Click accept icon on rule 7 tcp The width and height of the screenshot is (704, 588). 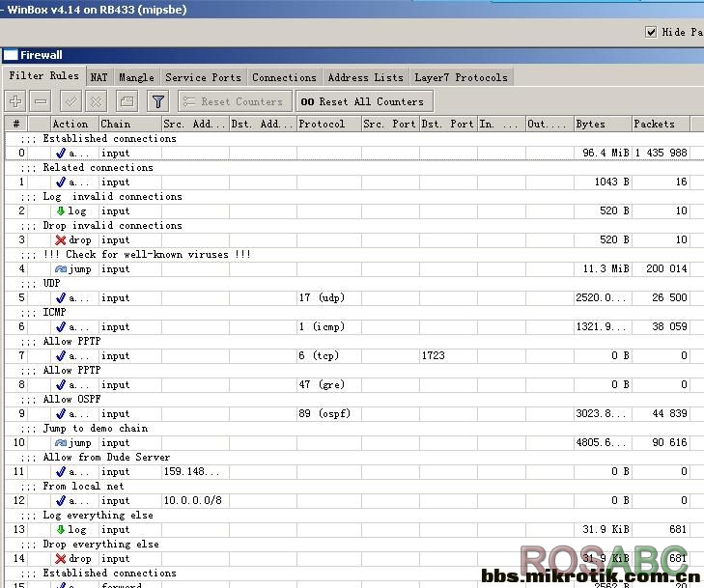pos(61,356)
